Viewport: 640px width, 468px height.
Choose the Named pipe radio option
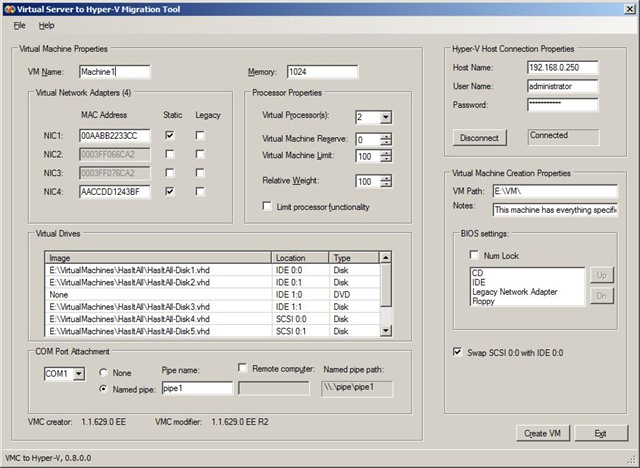[104, 388]
